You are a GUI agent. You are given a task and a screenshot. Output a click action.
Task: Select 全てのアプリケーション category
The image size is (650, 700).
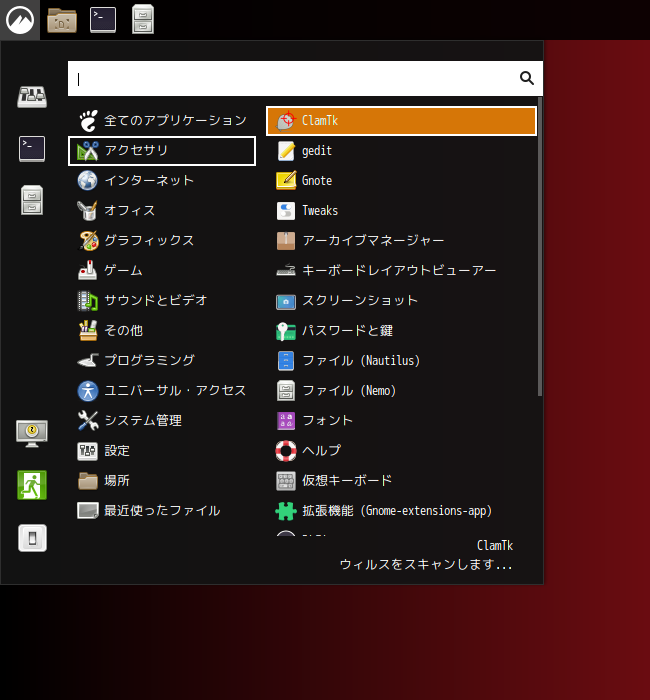tap(162, 121)
